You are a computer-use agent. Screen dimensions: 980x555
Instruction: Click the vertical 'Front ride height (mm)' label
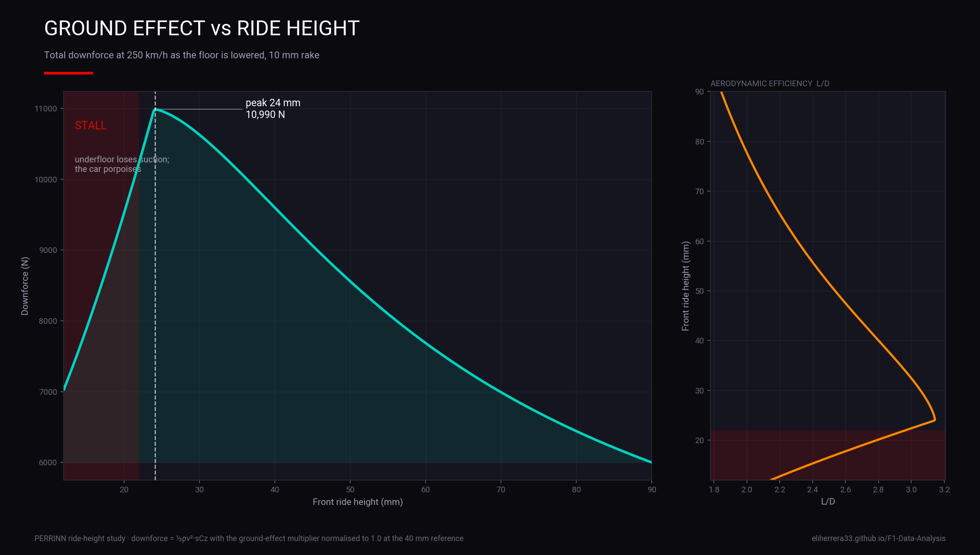pyautogui.click(x=686, y=286)
